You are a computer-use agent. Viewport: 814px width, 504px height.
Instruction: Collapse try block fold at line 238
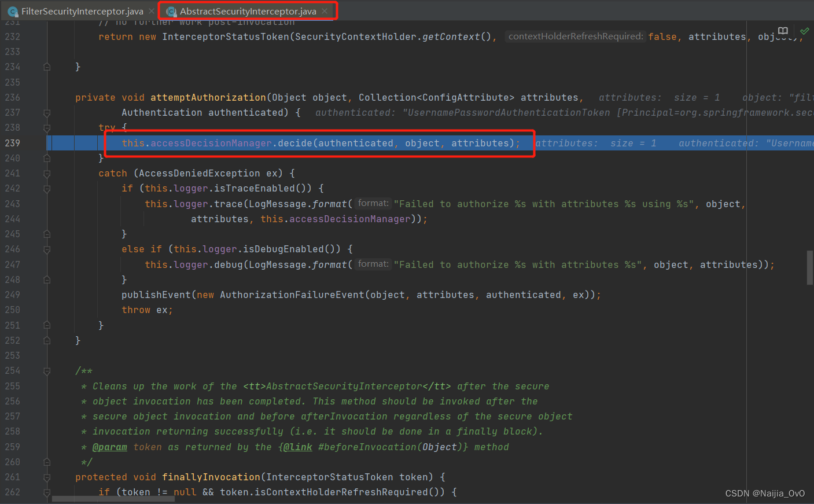coord(47,128)
